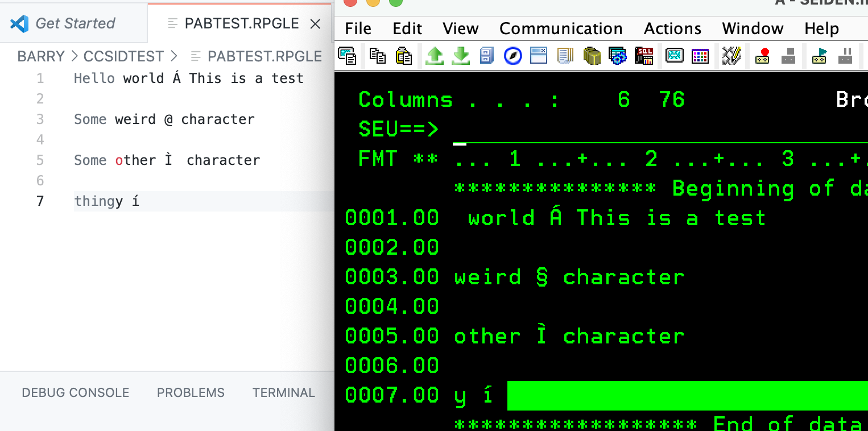The width and height of the screenshot is (868, 431).
Task: Click 'world Á This is a test' in SEU
Action: point(617,218)
